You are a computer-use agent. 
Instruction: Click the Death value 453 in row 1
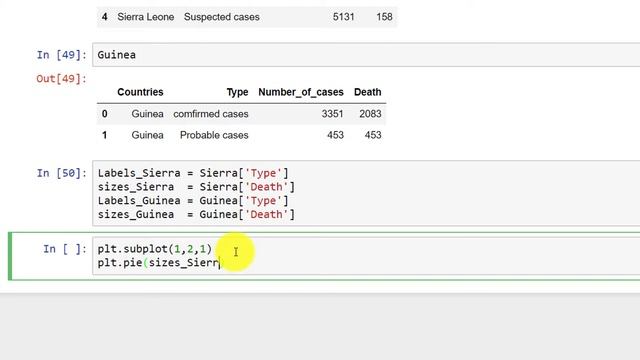click(373, 135)
